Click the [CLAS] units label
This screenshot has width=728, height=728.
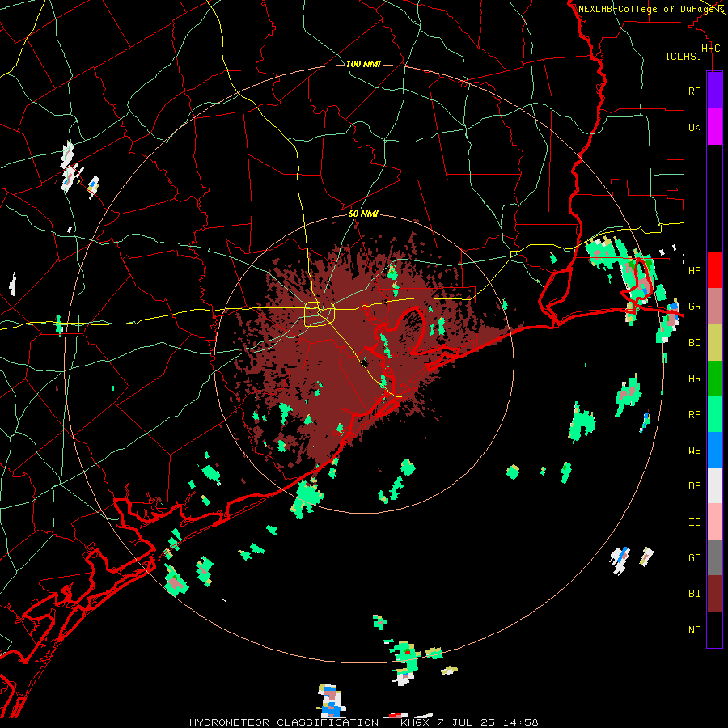[684, 56]
